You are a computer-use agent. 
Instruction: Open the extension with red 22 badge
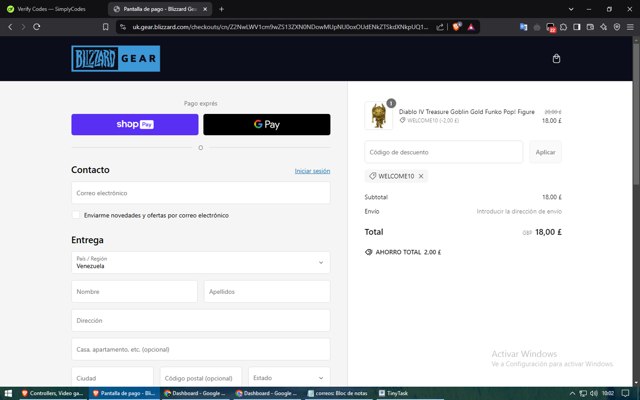tap(551, 27)
